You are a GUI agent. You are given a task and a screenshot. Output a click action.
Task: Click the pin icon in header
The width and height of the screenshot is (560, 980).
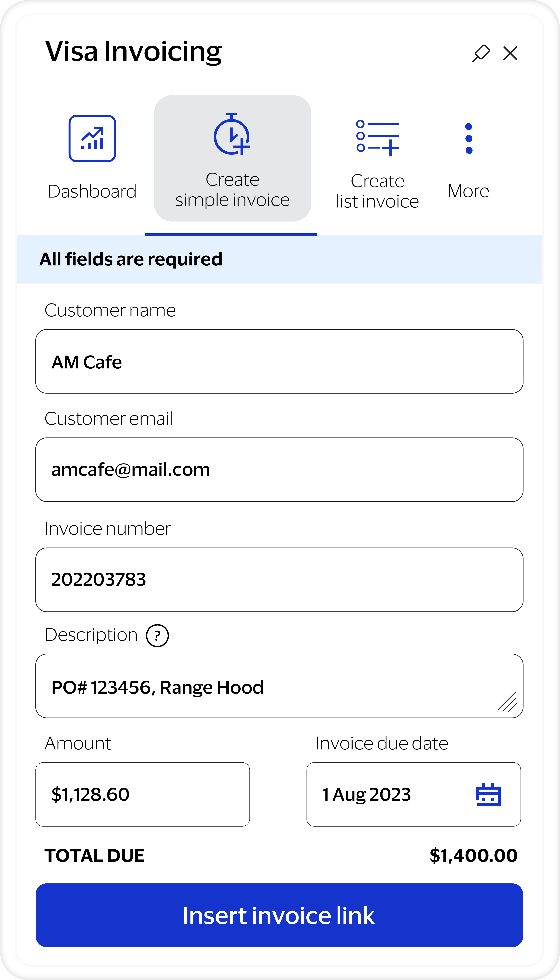(x=481, y=53)
